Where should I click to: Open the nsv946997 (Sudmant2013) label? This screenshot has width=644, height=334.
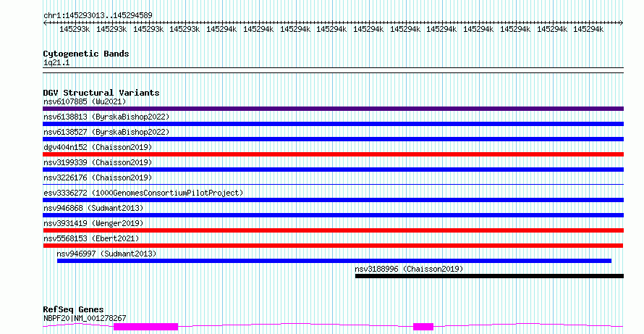click(106, 254)
